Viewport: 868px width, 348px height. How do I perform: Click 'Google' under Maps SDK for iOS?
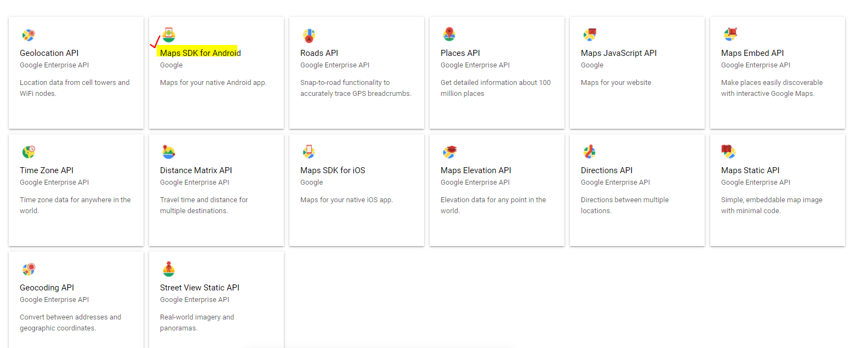point(312,182)
